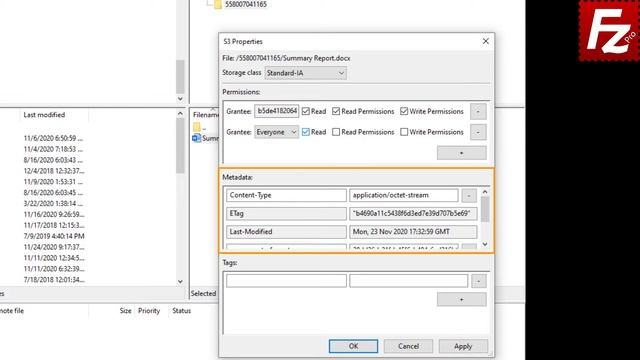Select the row dated 11/9/2020 1:53:31
The image size is (640, 360).
[x=53, y=182]
